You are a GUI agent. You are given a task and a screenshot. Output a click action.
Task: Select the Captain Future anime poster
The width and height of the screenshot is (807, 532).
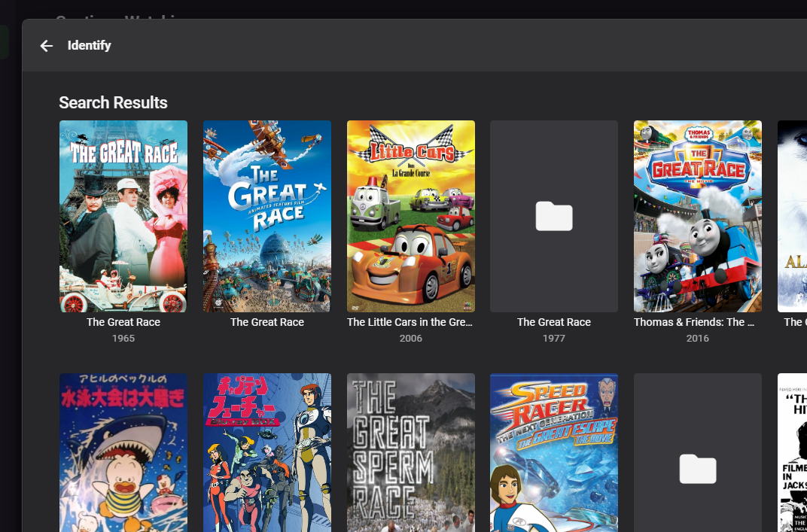point(267,453)
